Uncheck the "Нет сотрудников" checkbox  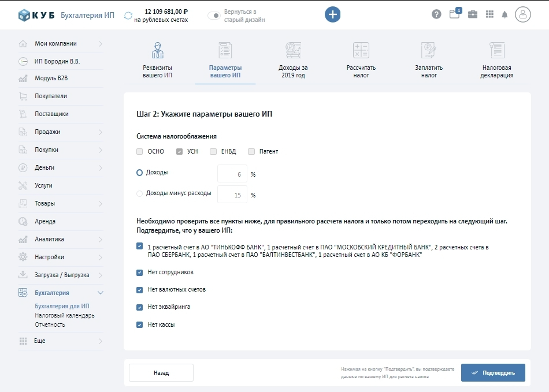pos(139,272)
